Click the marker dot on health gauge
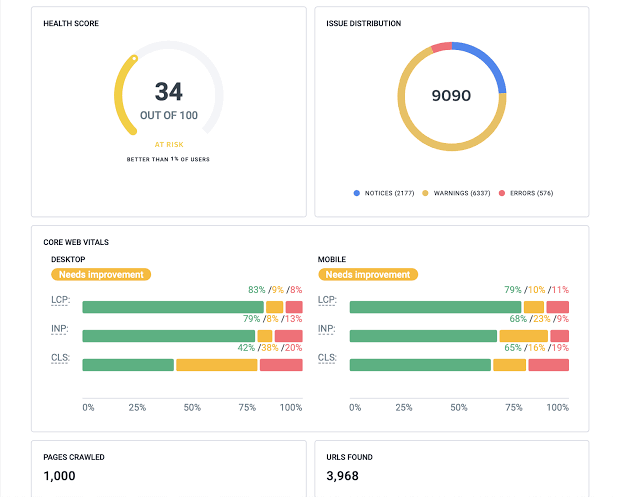 [134, 57]
